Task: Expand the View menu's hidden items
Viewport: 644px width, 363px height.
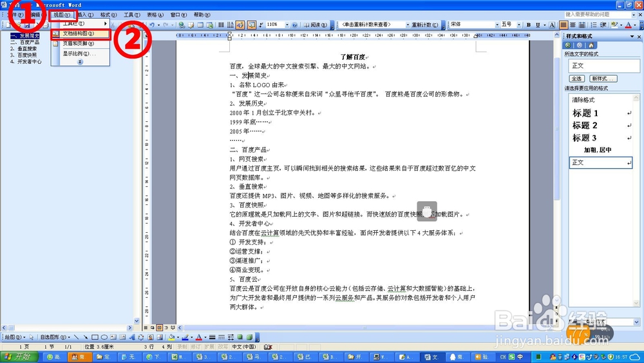Action: pyautogui.click(x=80, y=62)
